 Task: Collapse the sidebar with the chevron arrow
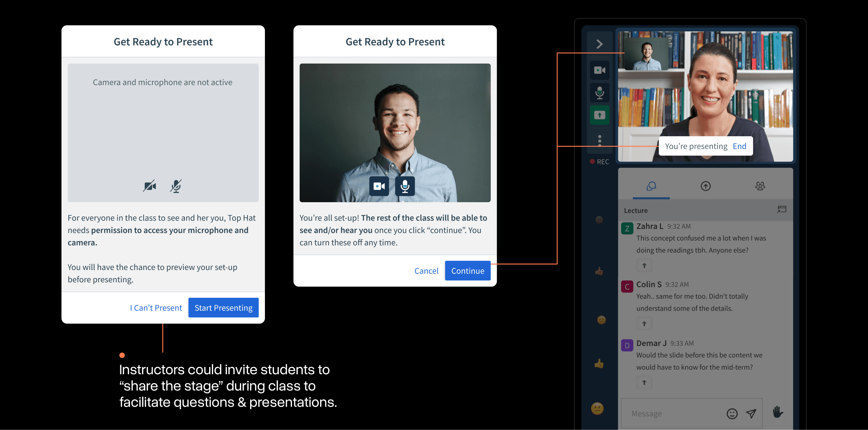pos(599,43)
